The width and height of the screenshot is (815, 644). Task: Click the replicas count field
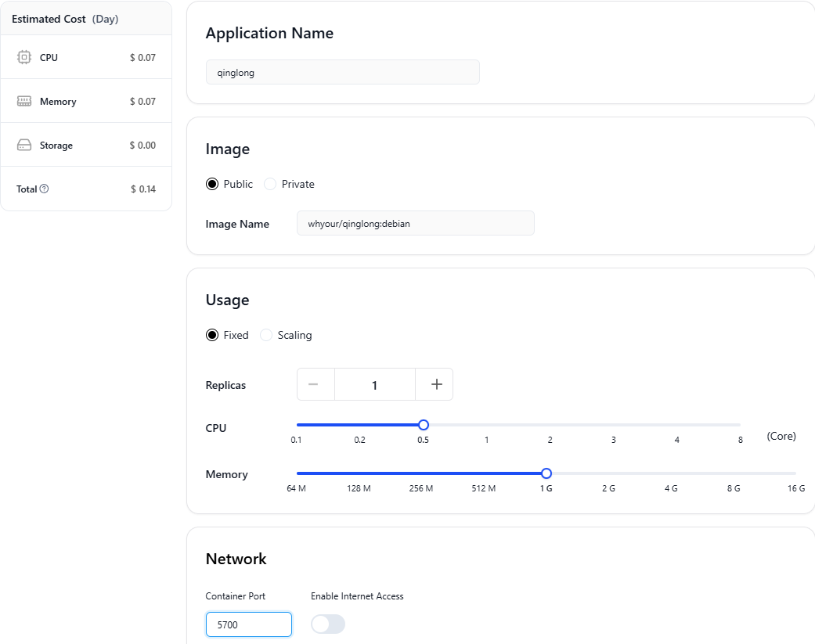tap(374, 384)
